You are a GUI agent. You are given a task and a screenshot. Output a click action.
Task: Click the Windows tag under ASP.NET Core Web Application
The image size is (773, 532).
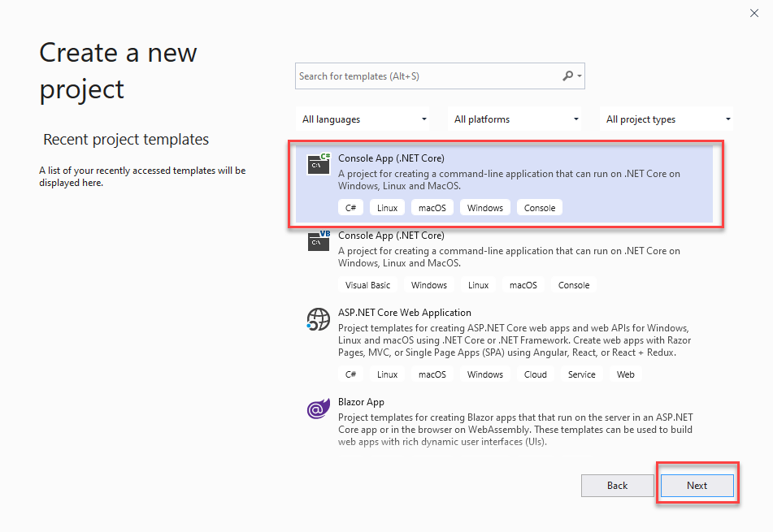(x=485, y=374)
